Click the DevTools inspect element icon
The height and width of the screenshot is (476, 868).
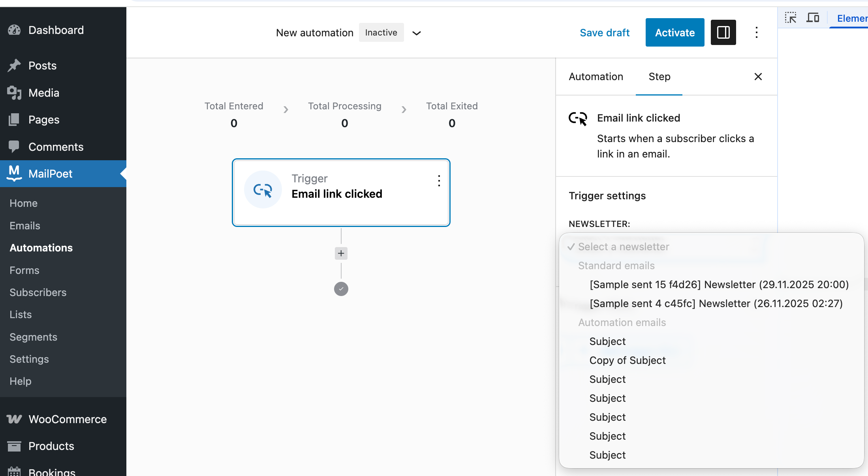click(x=791, y=18)
